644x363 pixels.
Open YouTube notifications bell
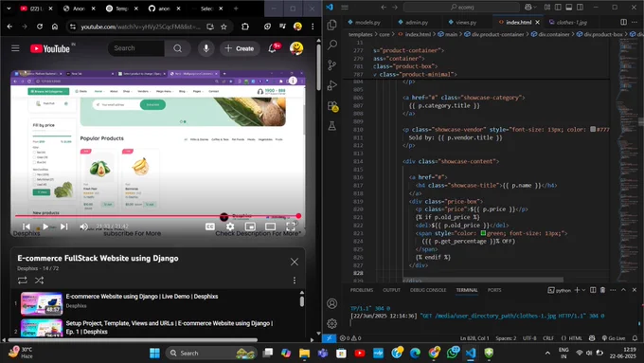[272, 48]
